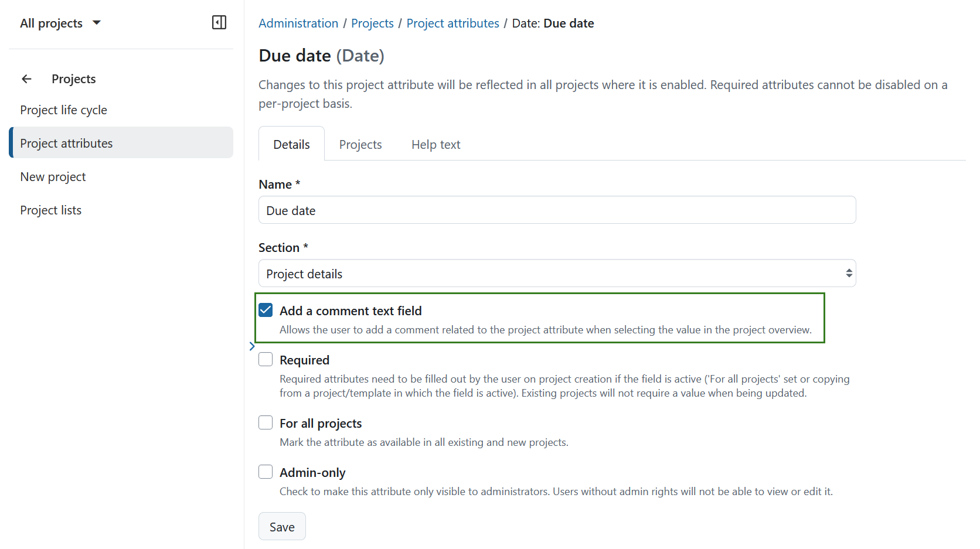Select Project lists from the sidebar
Image resolution: width=980 pixels, height=549 pixels.
50,210
